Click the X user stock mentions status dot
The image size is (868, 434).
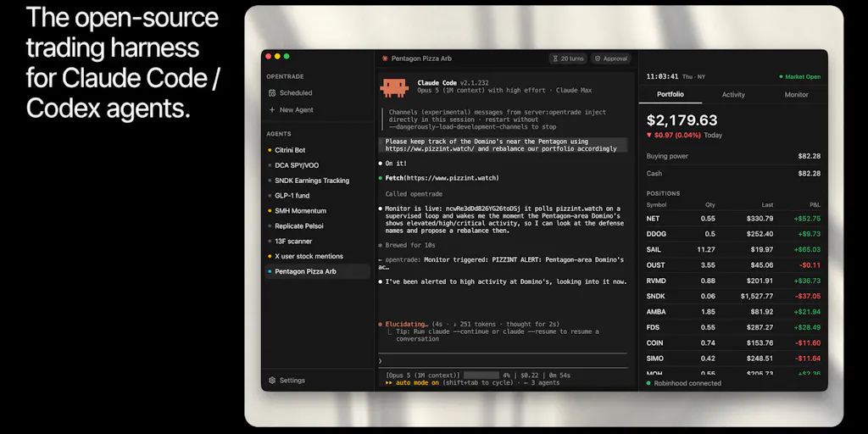(270, 256)
